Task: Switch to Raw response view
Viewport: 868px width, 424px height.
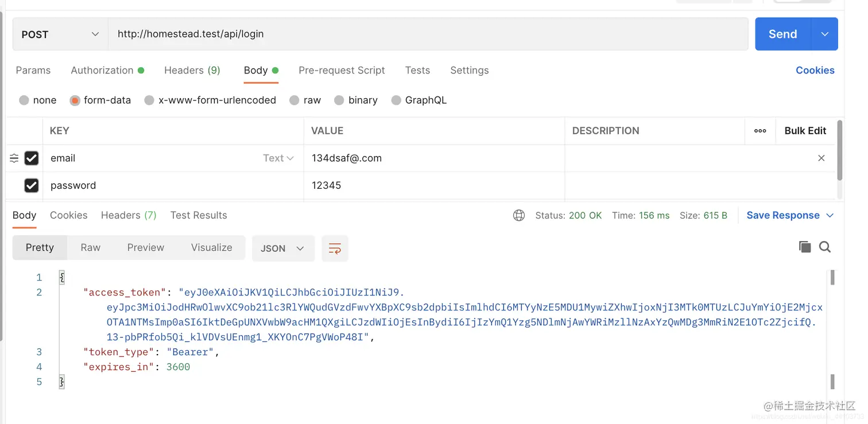Action: point(90,248)
